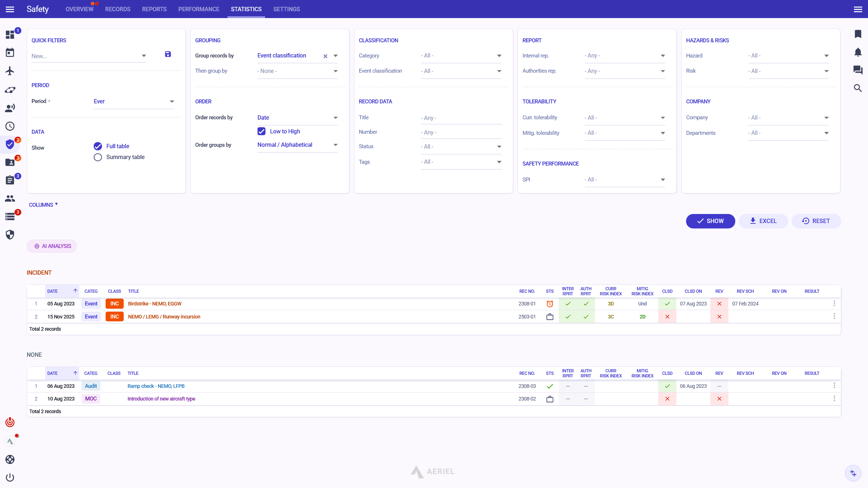Screen dimensions: 868x488
Task: Click the SHOW button
Action: pyautogui.click(x=710, y=221)
